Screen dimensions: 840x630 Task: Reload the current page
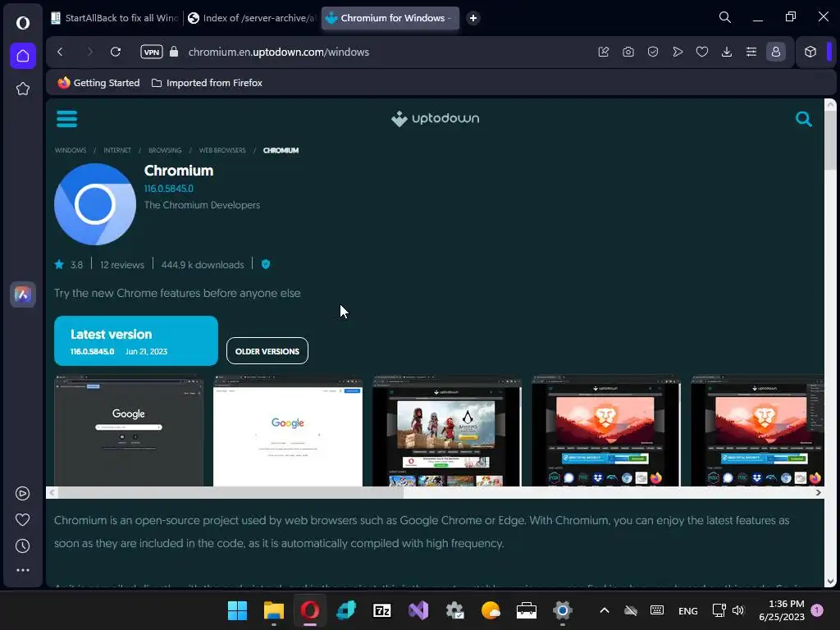115,52
